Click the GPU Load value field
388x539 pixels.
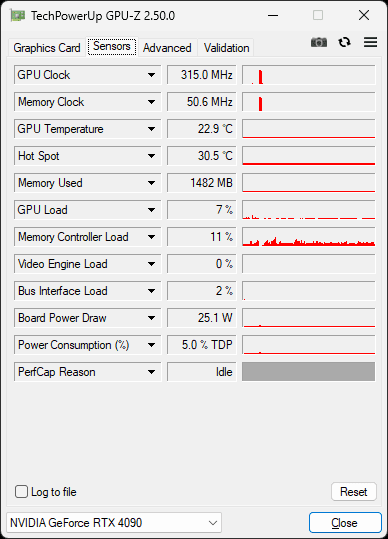202,210
